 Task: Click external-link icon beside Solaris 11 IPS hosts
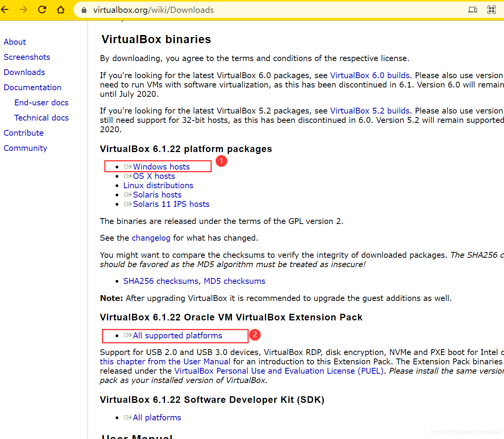click(x=128, y=204)
